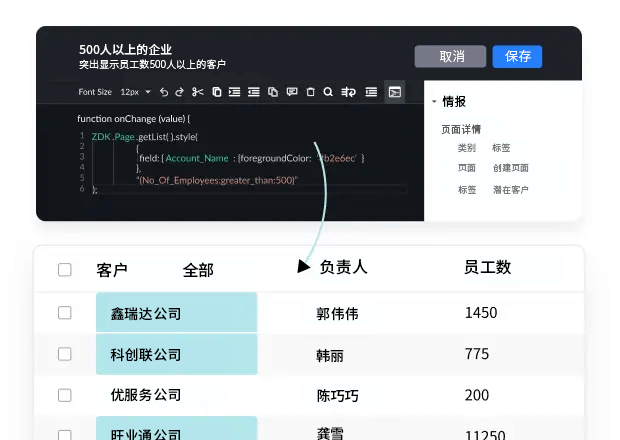Click the Account_Name field in code

(197, 158)
